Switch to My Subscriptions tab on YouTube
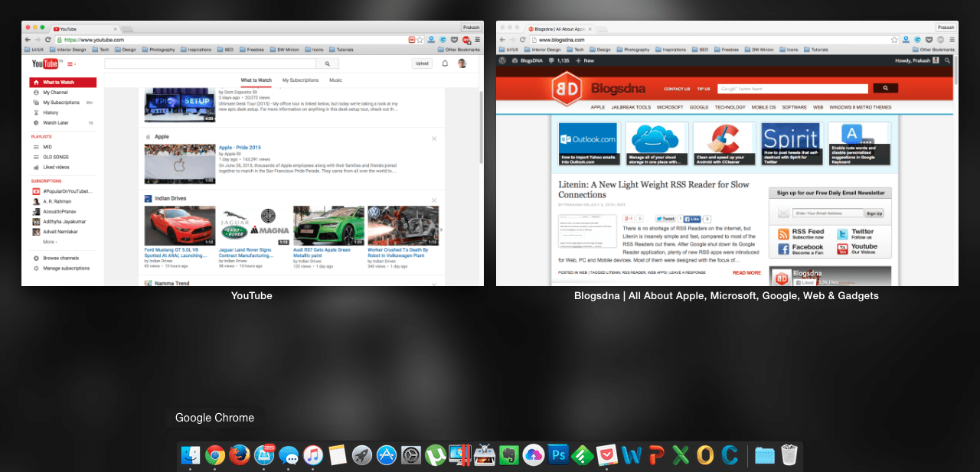 click(300, 80)
